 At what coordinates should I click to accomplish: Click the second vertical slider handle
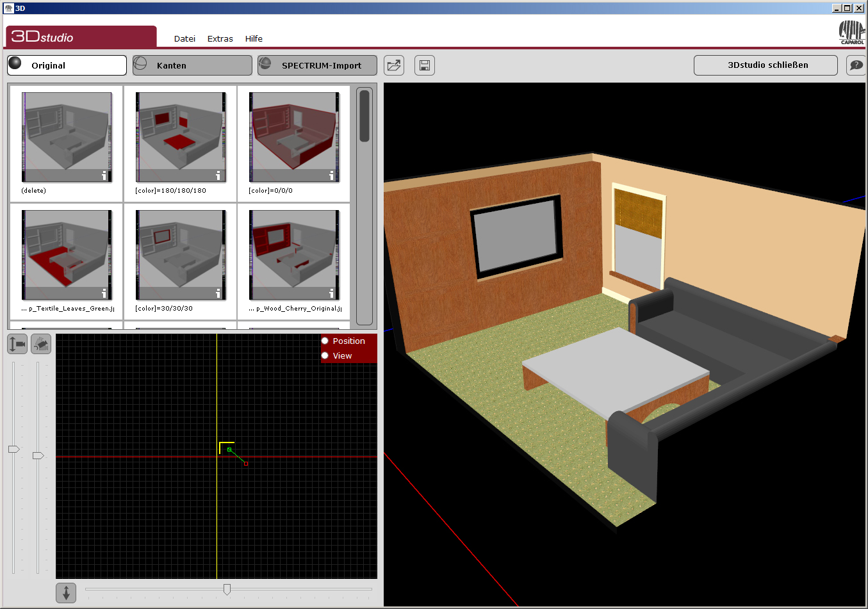[x=38, y=455]
